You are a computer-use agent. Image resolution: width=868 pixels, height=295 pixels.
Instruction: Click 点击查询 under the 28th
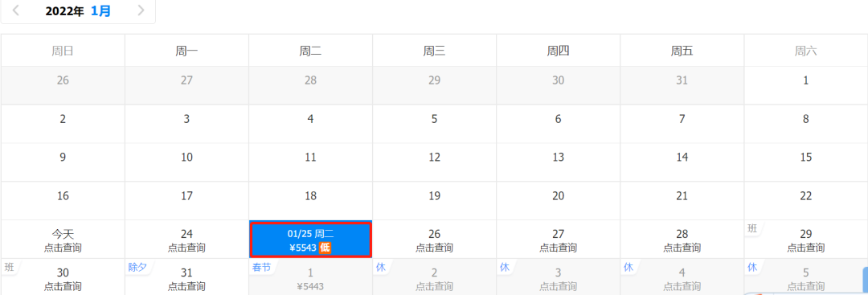pos(682,248)
